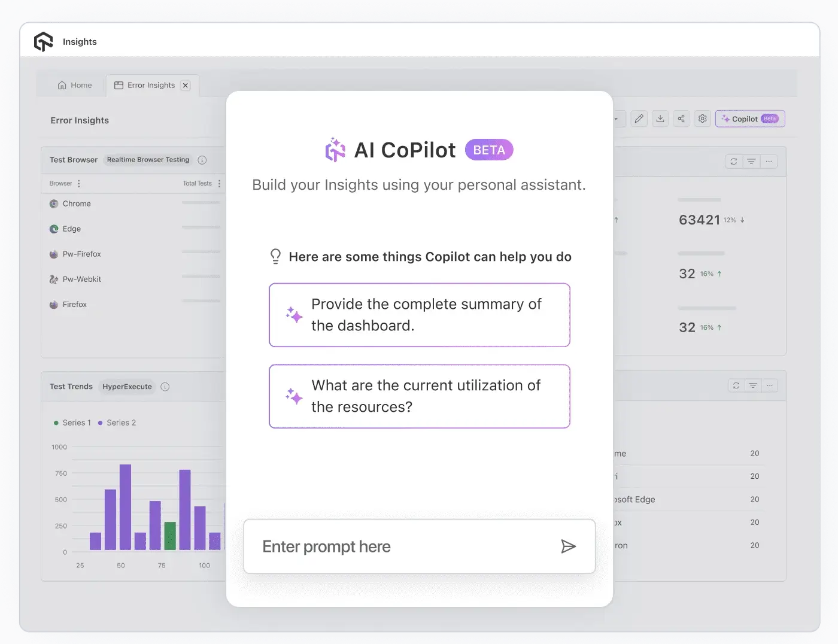This screenshot has height=644, width=838.
Task: Click the Insights logo at top left
Action: coord(44,41)
